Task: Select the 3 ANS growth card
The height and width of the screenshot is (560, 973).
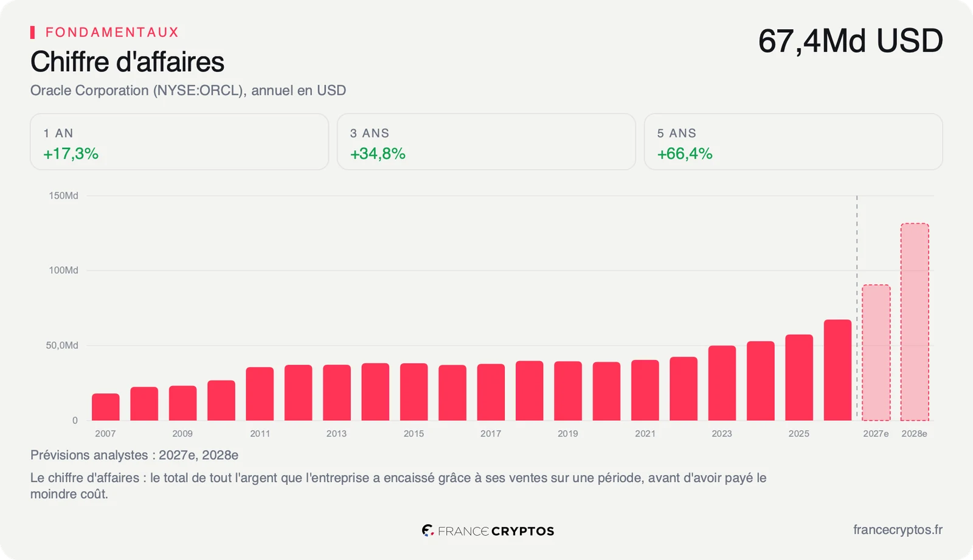Action: pos(486,142)
